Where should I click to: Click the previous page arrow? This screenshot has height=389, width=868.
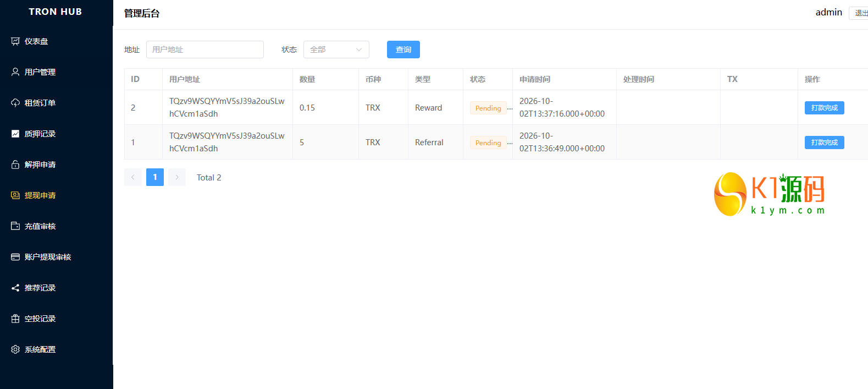pos(133,177)
